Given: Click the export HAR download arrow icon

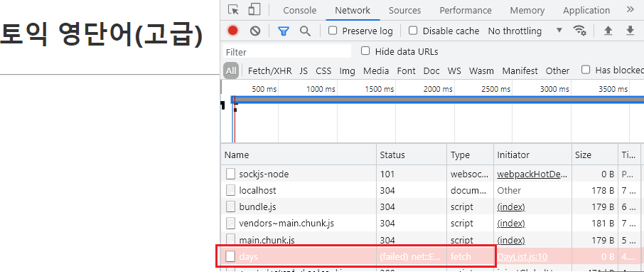Looking at the screenshot, I should click(x=630, y=31).
